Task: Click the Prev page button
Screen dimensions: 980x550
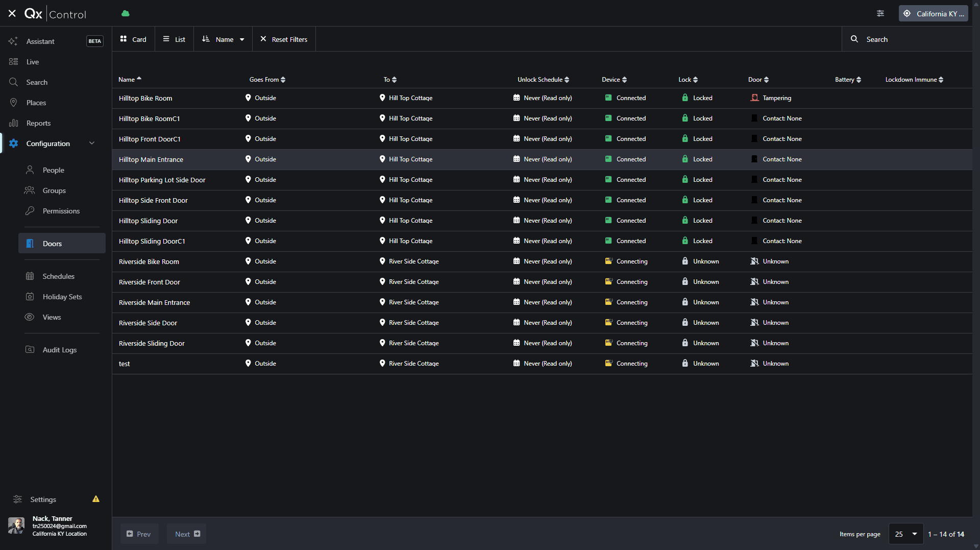Action: [x=139, y=534]
